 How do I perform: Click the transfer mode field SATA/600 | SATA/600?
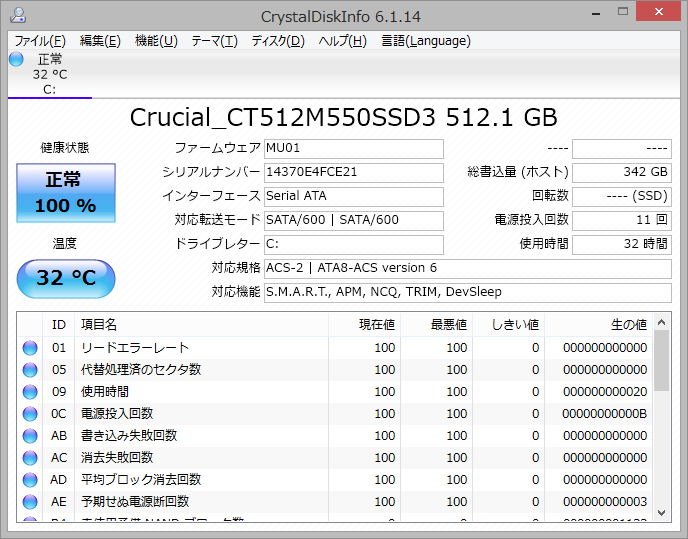pos(354,220)
